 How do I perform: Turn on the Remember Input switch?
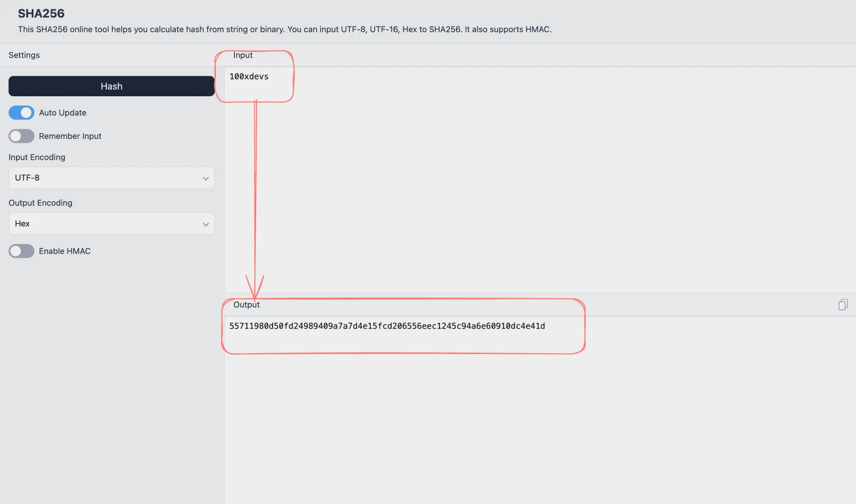pyautogui.click(x=21, y=136)
